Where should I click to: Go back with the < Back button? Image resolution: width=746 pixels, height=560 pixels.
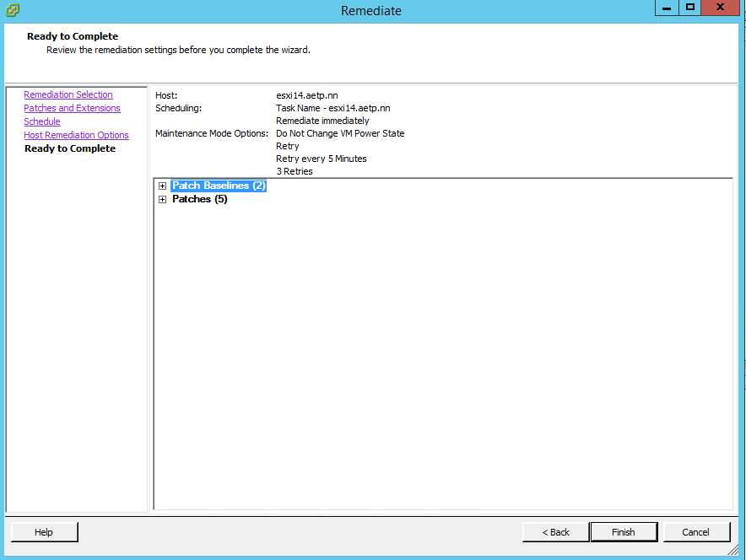[x=555, y=532]
